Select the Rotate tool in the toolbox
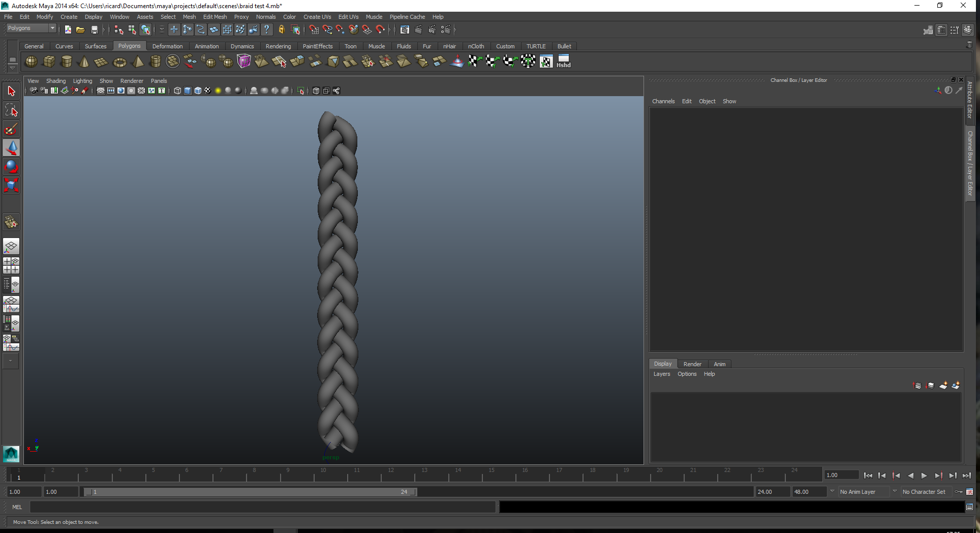The width and height of the screenshot is (980, 533). tap(11, 166)
